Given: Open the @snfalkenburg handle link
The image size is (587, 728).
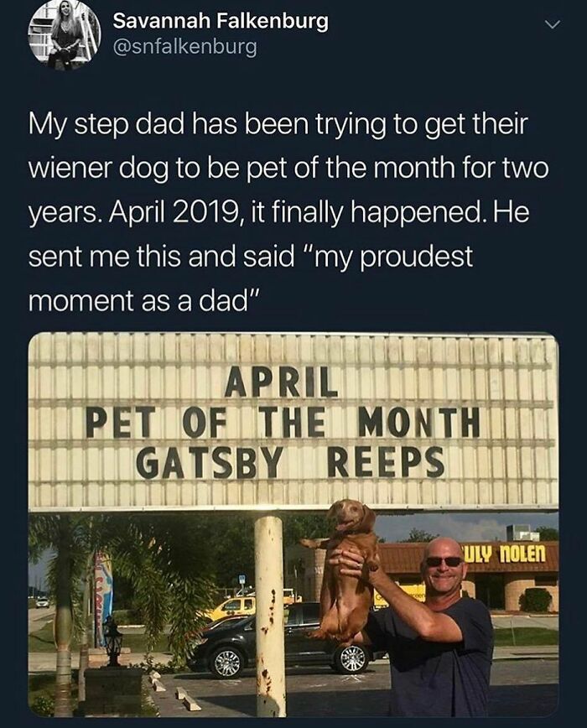Looking at the screenshot, I should coord(184,46).
